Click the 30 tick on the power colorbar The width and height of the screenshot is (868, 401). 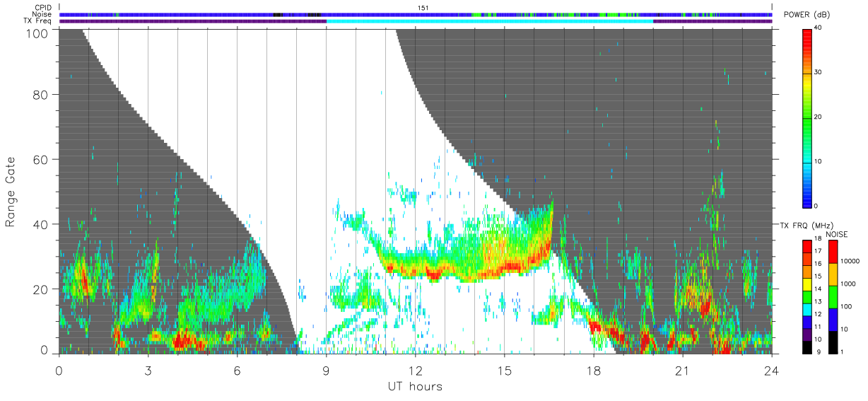click(819, 73)
